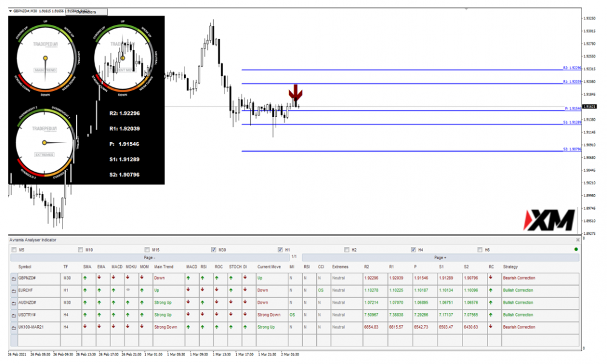
Task: Click the RC up arrow in AUDNZD# row
Action: [491, 303]
